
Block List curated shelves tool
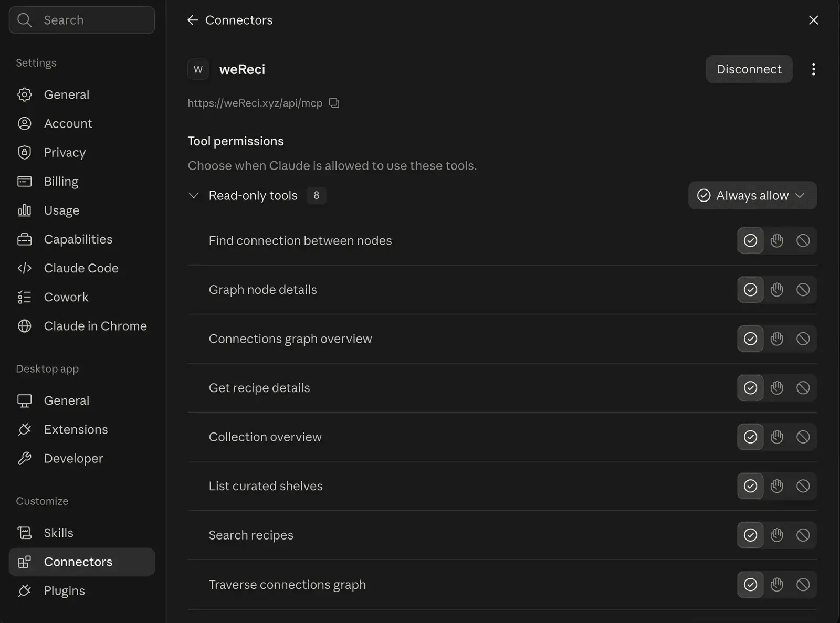(803, 486)
